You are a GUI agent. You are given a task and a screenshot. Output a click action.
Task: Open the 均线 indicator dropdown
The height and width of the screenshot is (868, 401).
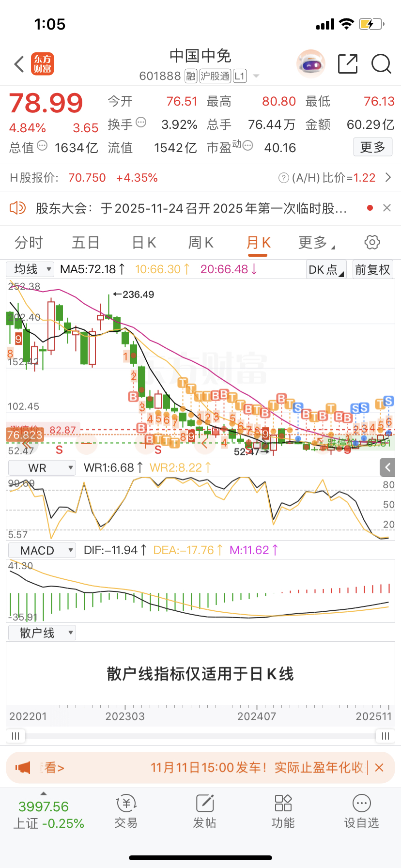click(x=30, y=269)
